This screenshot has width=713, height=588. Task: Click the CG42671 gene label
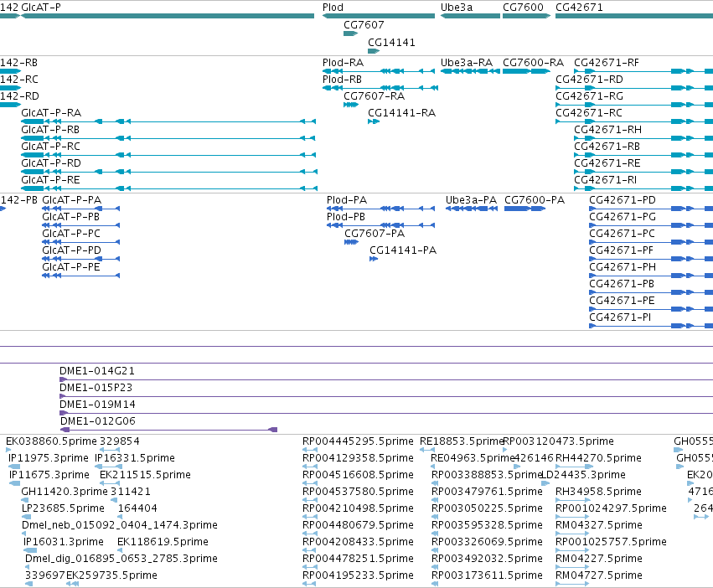pos(579,8)
